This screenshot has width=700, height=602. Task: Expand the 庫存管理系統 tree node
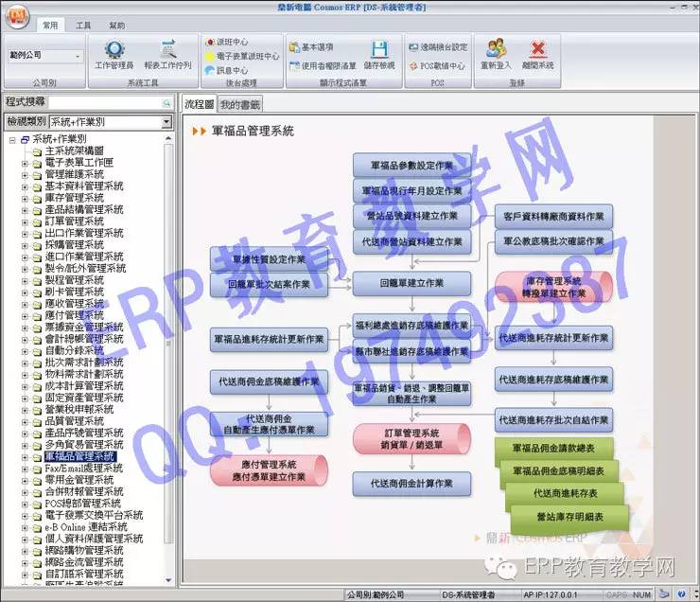[x=26, y=197]
